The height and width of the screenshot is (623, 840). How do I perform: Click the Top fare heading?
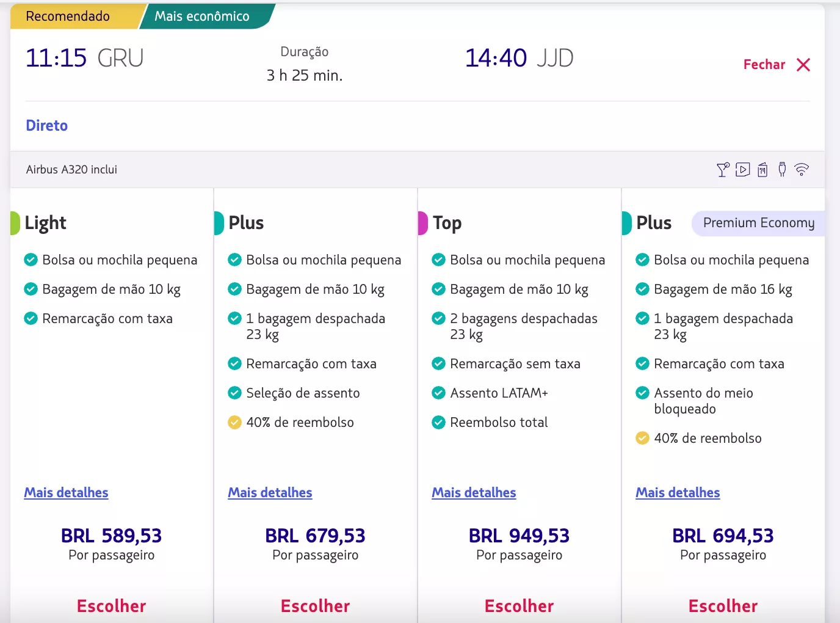click(x=447, y=223)
